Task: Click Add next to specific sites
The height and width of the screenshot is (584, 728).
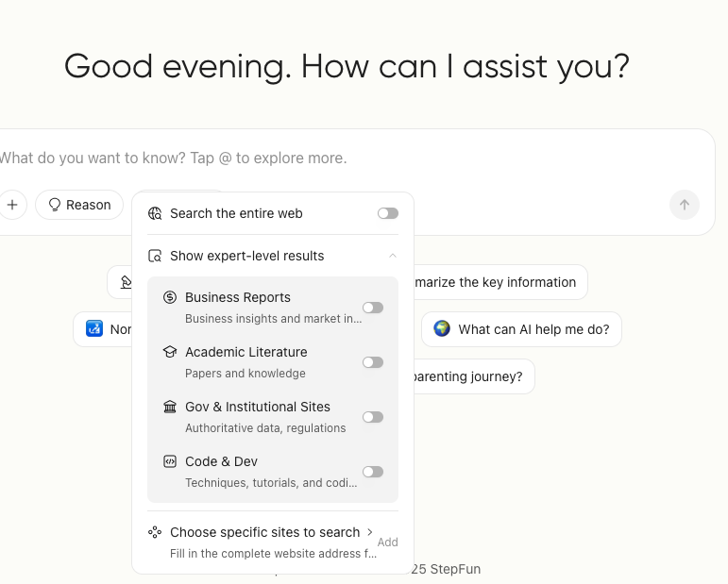Action: 387,542
